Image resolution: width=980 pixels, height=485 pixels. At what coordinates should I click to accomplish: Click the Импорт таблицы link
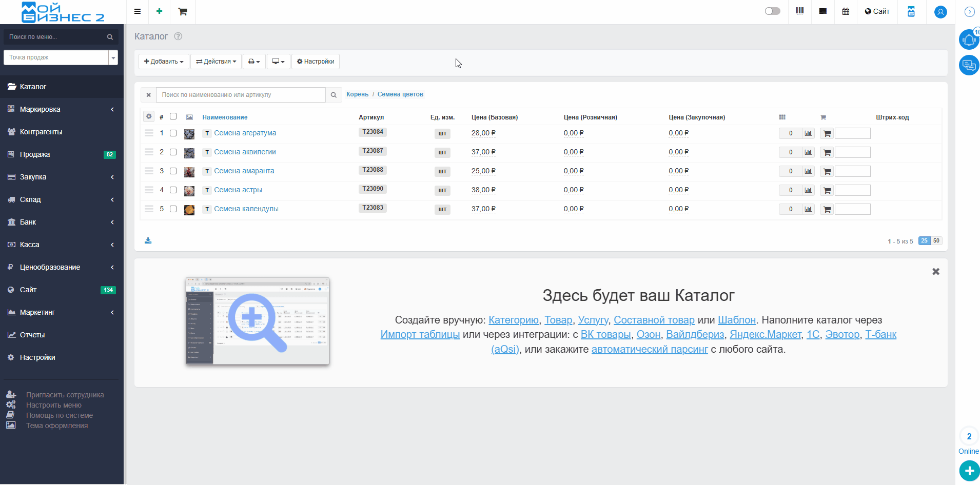point(420,334)
